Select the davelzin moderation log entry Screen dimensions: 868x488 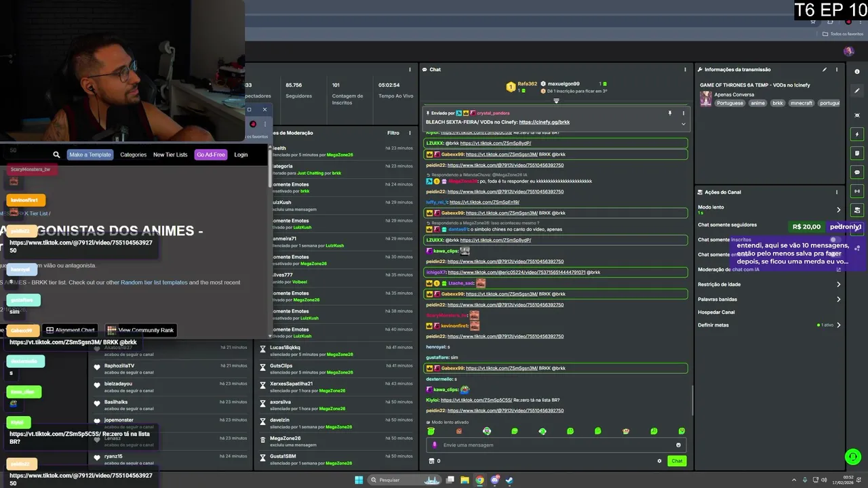click(x=336, y=423)
